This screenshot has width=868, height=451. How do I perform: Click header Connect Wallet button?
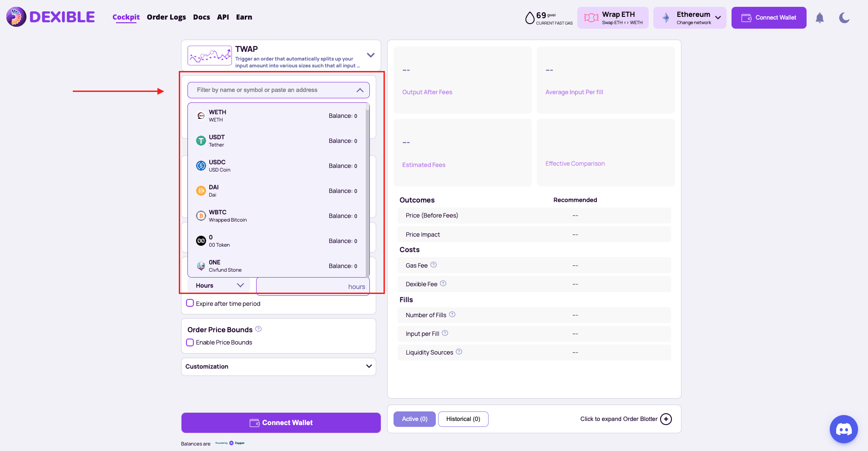click(x=769, y=18)
